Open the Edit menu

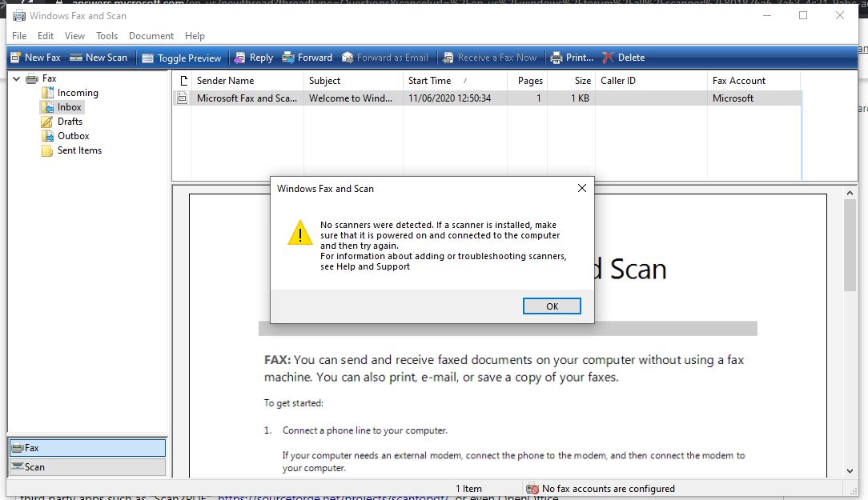pyautogui.click(x=46, y=36)
